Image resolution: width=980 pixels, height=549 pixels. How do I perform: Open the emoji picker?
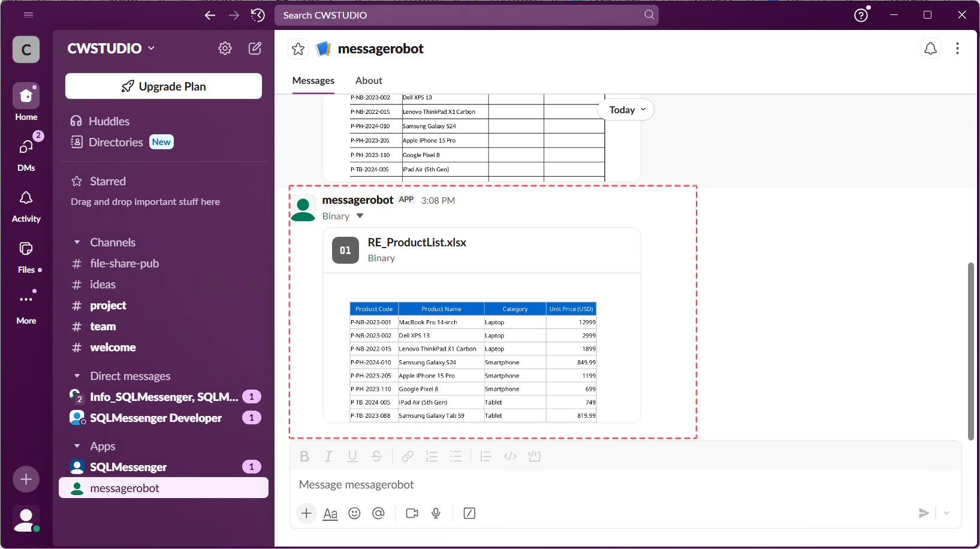[x=354, y=513]
